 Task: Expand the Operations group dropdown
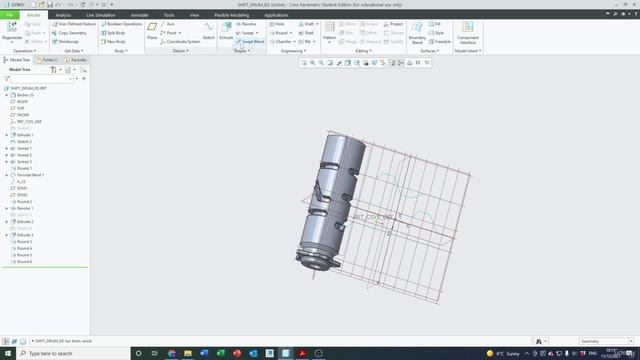coord(24,51)
